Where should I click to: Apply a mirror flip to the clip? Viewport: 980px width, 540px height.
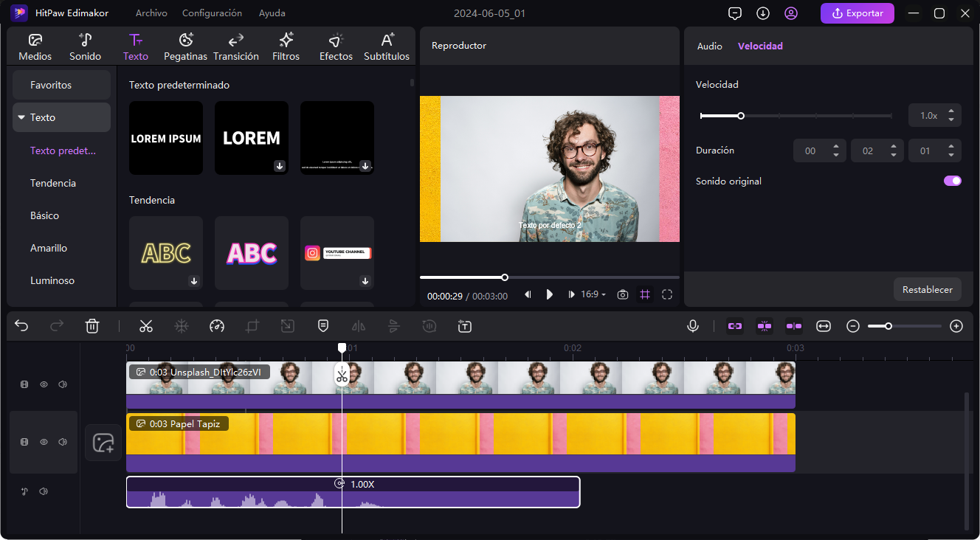(x=358, y=325)
